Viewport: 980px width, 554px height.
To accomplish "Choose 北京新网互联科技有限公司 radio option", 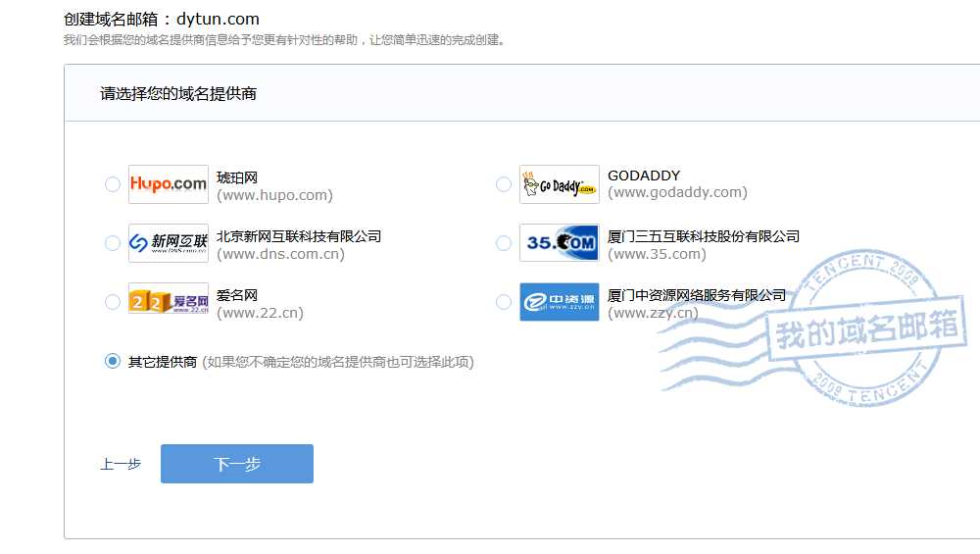I will coord(113,243).
